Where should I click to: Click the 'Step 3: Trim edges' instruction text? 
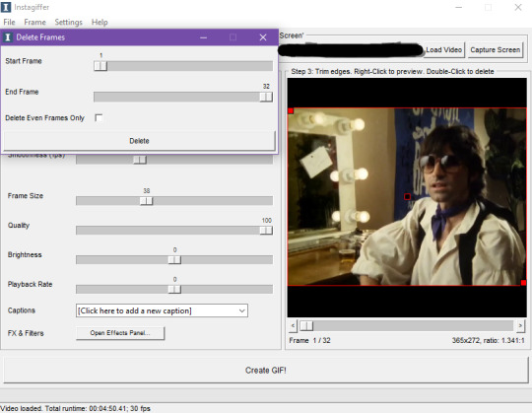[392, 72]
